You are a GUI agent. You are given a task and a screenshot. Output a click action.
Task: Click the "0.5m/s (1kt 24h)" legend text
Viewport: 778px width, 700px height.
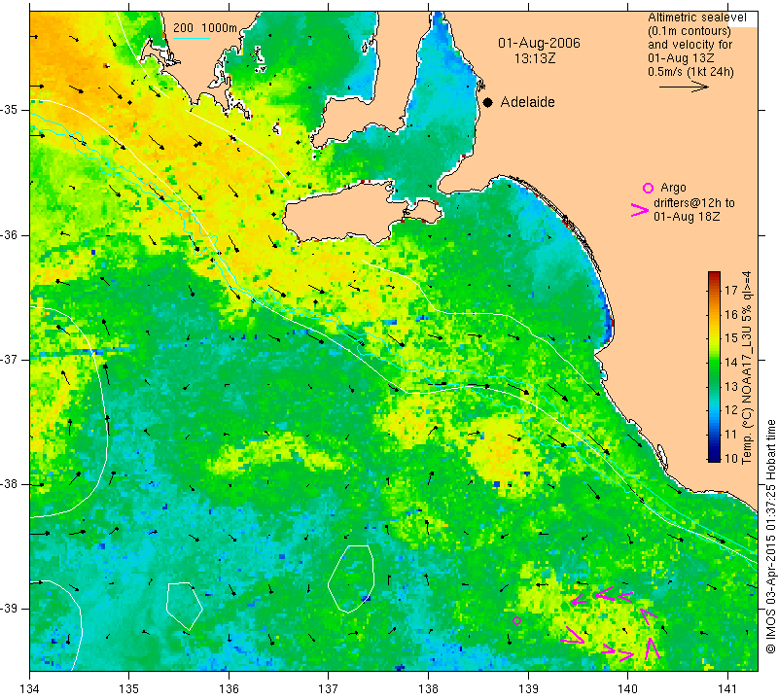pos(690,71)
